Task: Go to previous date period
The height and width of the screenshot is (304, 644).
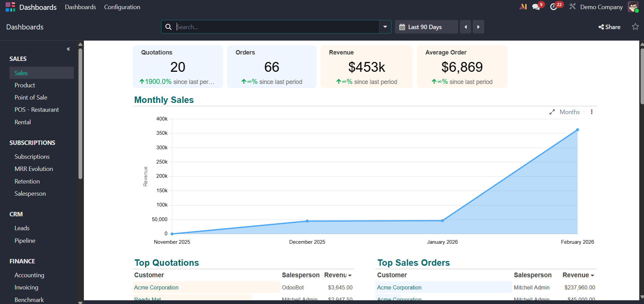Action: 466,27
